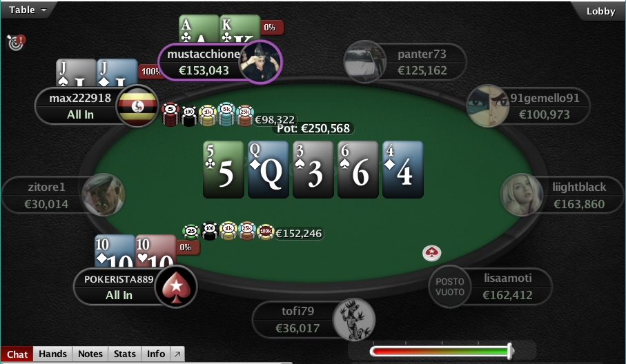This screenshot has height=364, width=626.
Task: Click zitore1's player avatar
Action: (x=104, y=194)
